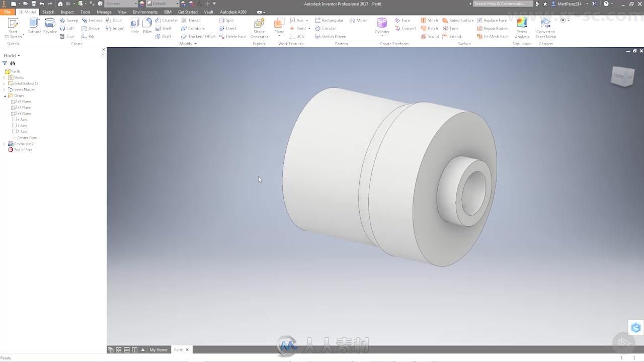Viewport: 644px width, 362px height.
Task: Expand the Blocks node
Action: click(x=5, y=77)
